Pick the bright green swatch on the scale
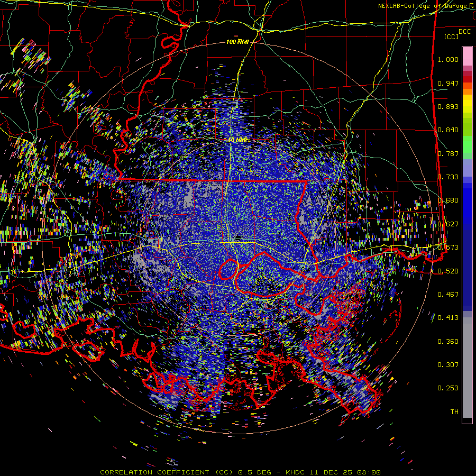The height and width of the screenshot is (476, 476). (467, 143)
